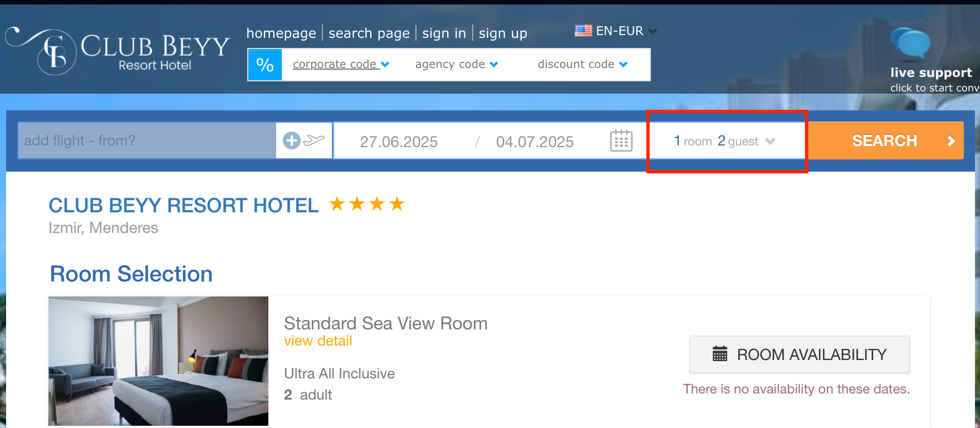Click the live support chat bubble icon
980x428 pixels.
pyautogui.click(x=910, y=43)
